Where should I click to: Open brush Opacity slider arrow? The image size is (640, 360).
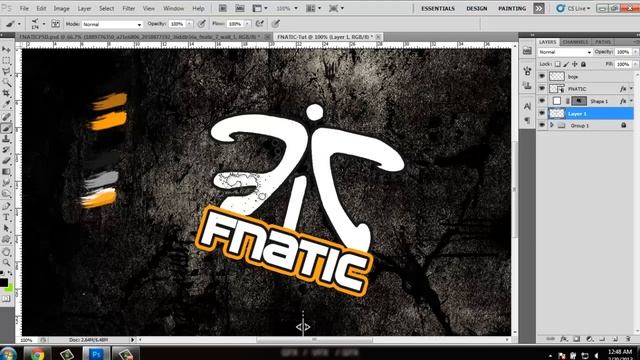point(189,24)
